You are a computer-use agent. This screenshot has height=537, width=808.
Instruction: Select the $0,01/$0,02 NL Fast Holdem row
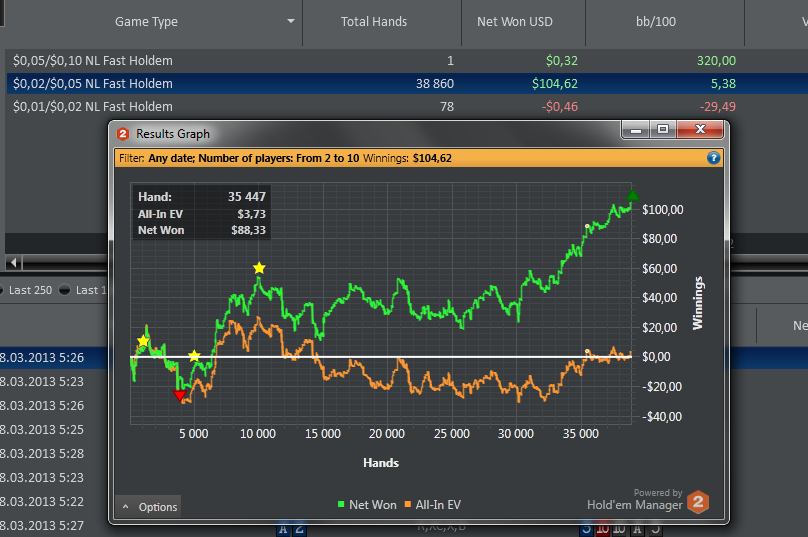(x=93, y=107)
